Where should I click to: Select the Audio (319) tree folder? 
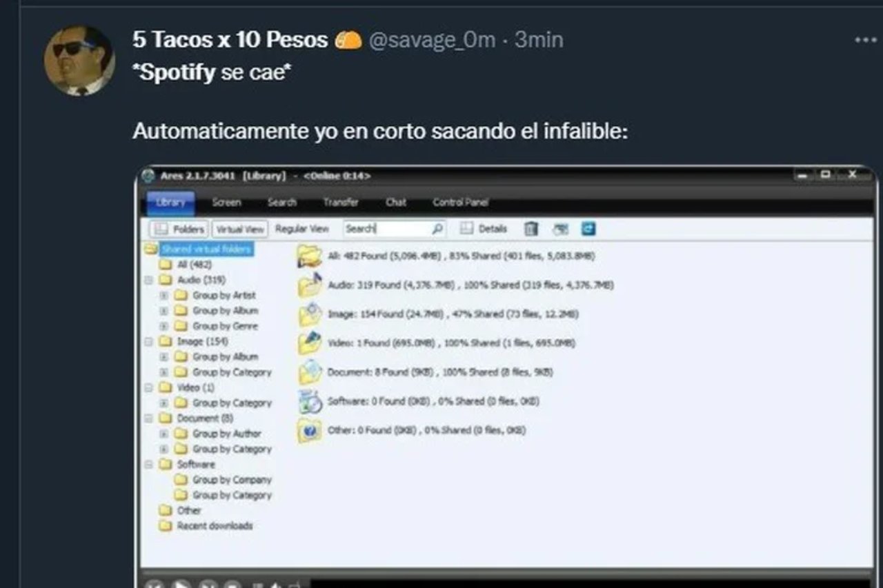[x=201, y=280]
